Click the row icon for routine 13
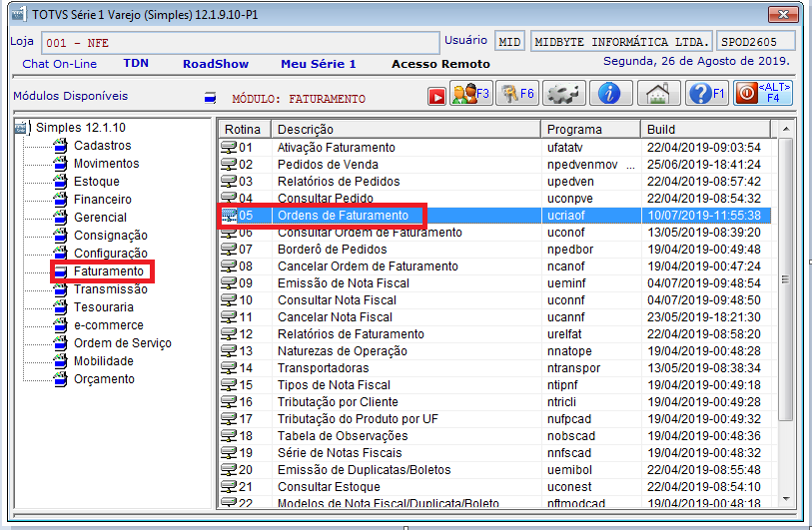The image size is (812, 530). 229,351
